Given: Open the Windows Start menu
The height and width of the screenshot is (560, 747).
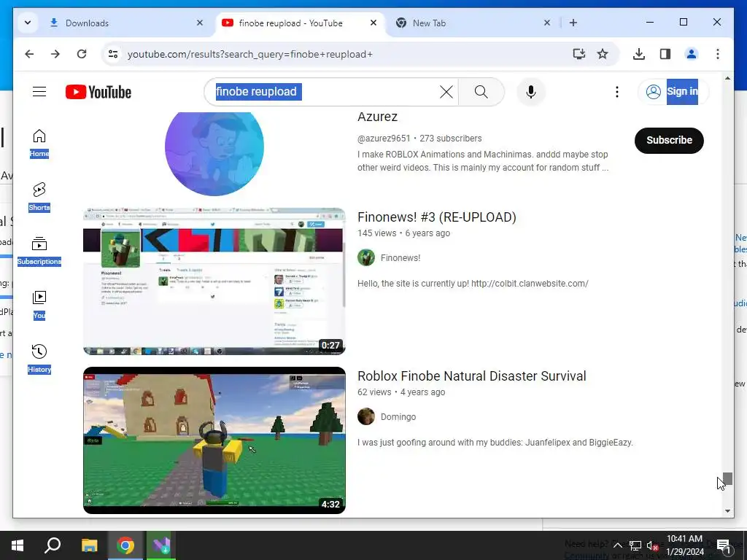Looking at the screenshot, I should pos(18,545).
